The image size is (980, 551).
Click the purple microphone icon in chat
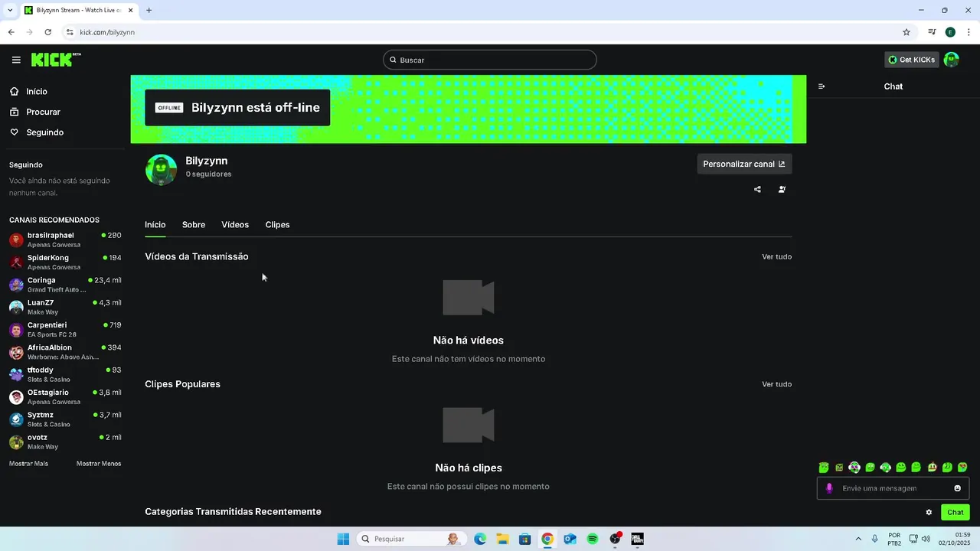click(829, 488)
